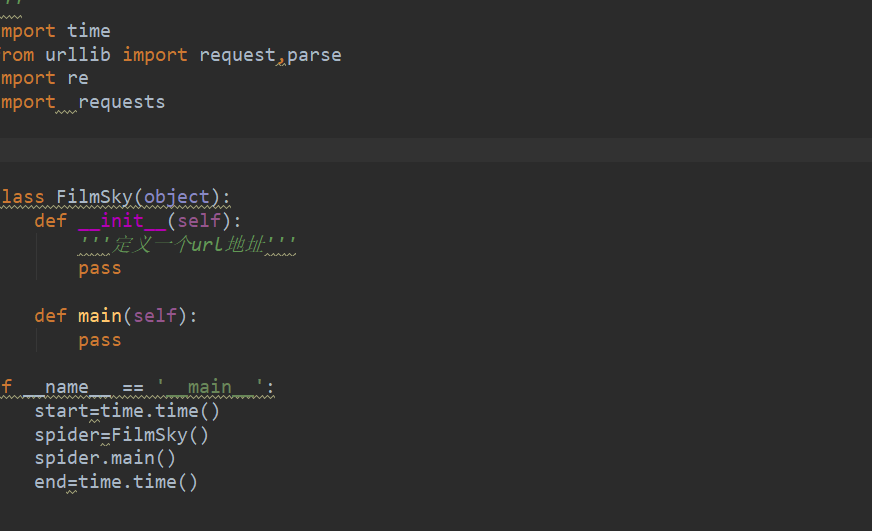The width and height of the screenshot is (872, 531).
Task: Click the parse import name
Action: point(314,55)
